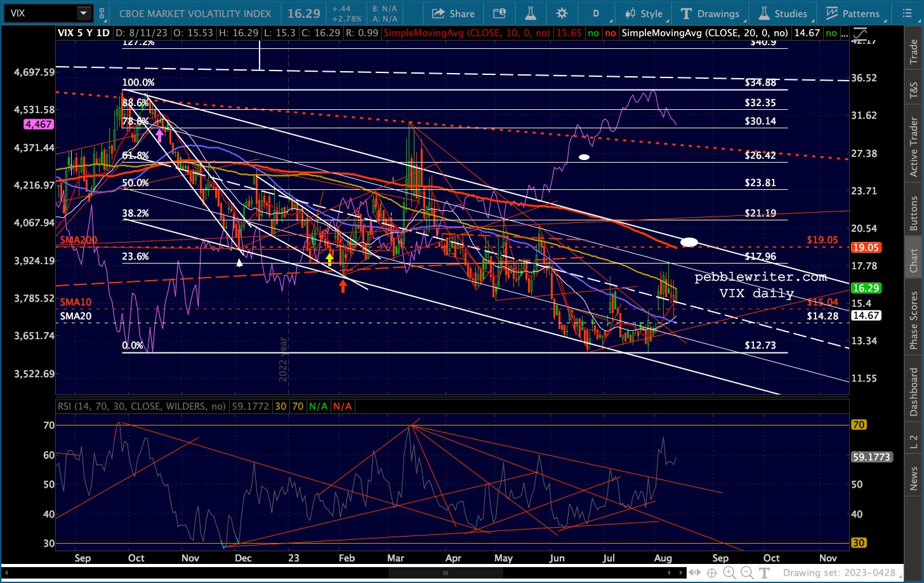Open the Drawings menu
The height and width of the screenshot is (583, 924).
(710, 13)
